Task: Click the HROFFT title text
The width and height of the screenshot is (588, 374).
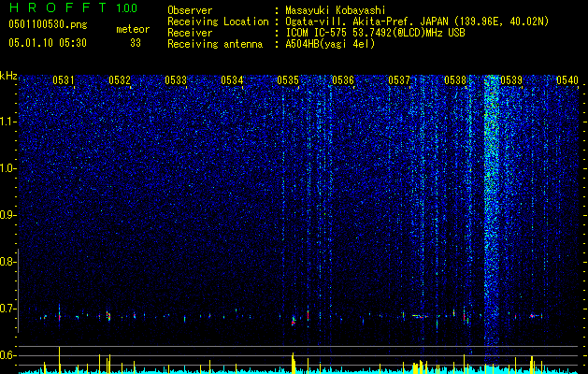Action: pos(58,7)
